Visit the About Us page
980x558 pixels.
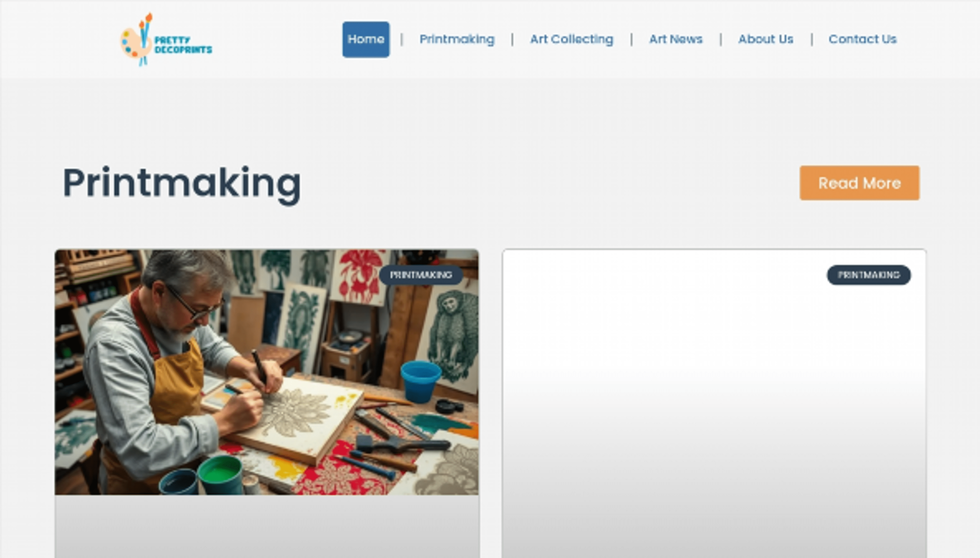(x=765, y=40)
